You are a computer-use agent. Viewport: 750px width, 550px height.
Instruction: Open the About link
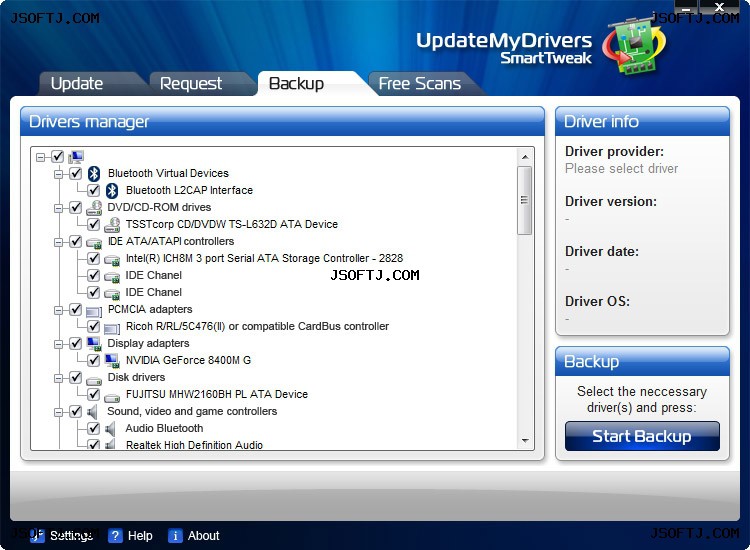tap(194, 536)
